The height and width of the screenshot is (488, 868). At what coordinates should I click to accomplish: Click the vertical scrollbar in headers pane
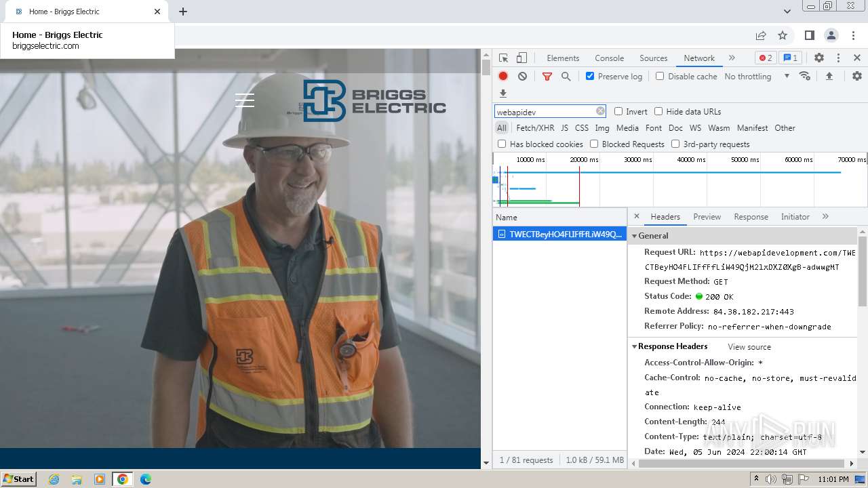point(863,271)
